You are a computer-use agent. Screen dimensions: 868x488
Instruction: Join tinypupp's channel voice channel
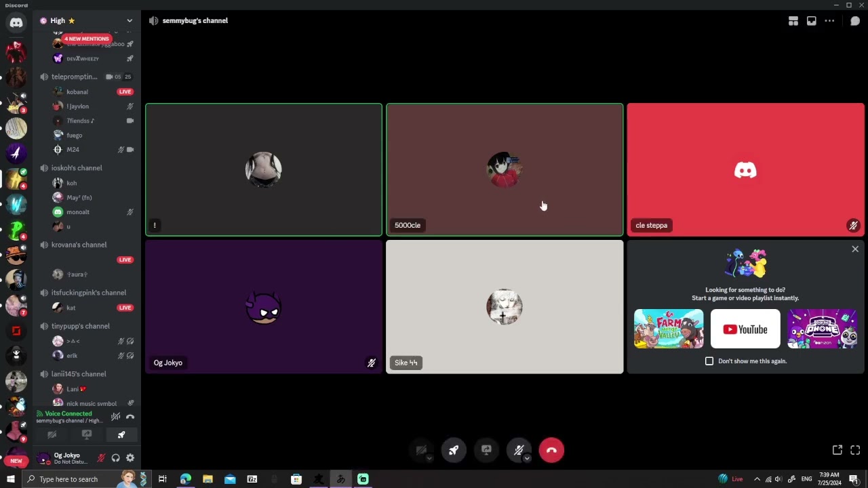(x=80, y=326)
